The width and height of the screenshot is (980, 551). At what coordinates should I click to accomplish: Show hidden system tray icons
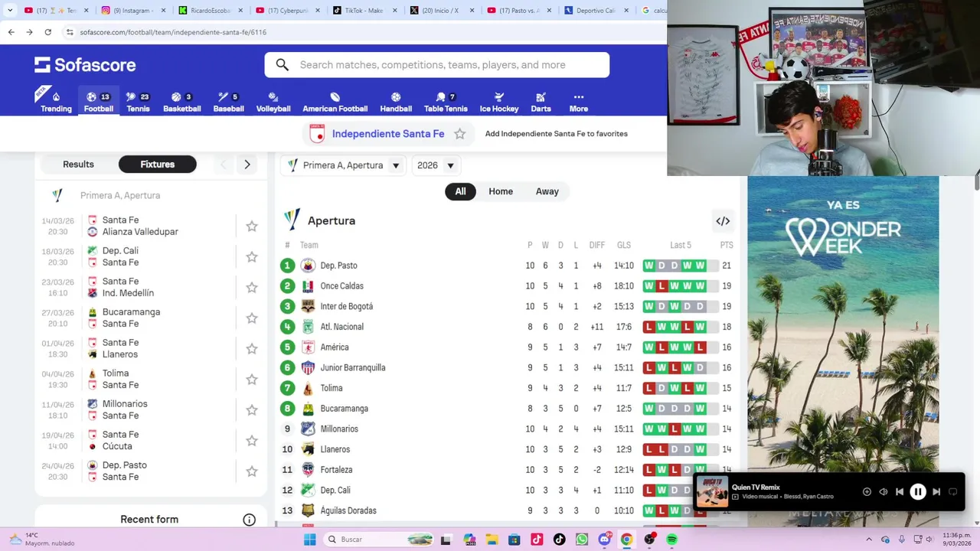[868, 540]
